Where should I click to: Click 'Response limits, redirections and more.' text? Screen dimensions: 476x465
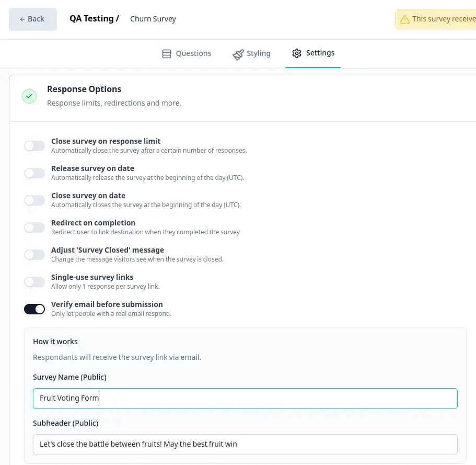[x=114, y=103]
